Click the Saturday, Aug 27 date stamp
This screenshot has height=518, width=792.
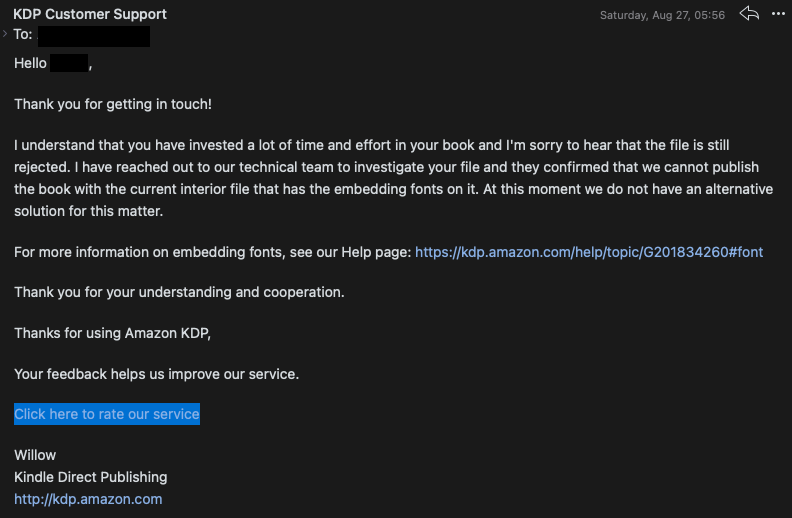click(662, 15)
